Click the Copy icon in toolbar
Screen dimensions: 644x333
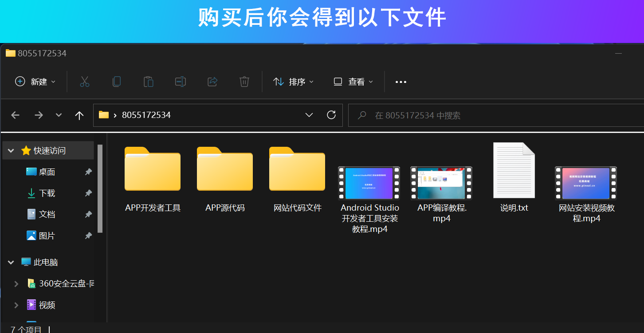click(117, 82)
